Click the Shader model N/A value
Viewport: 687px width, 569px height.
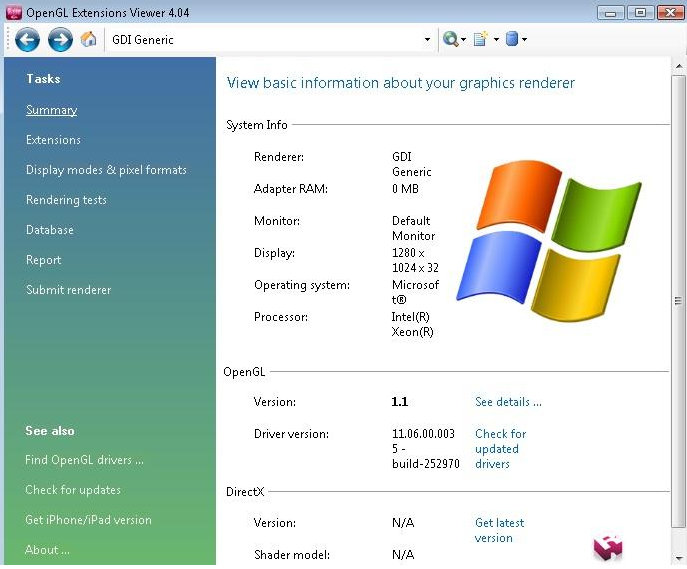coord(403,555)
